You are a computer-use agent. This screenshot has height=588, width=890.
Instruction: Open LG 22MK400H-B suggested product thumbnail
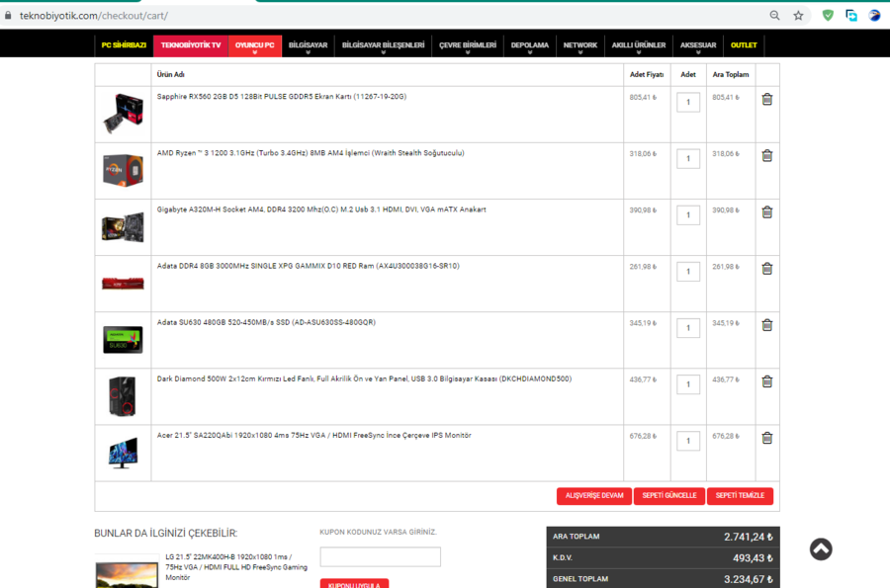tap(127, 571)
